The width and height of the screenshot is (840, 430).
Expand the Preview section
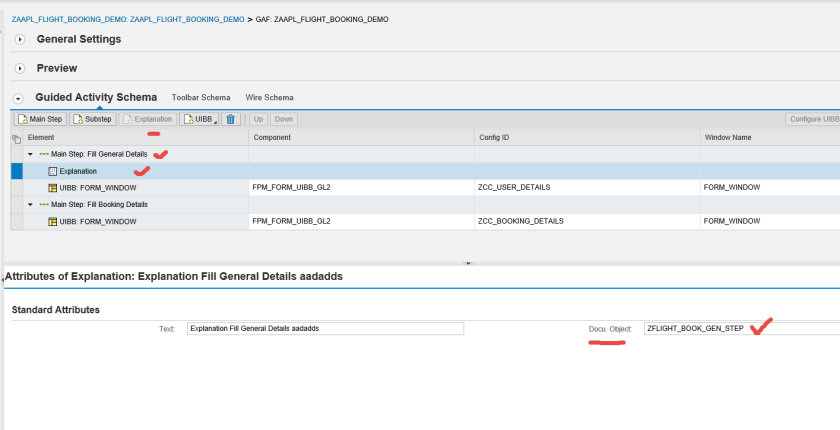pyautogui.click(x=19, y=69)
